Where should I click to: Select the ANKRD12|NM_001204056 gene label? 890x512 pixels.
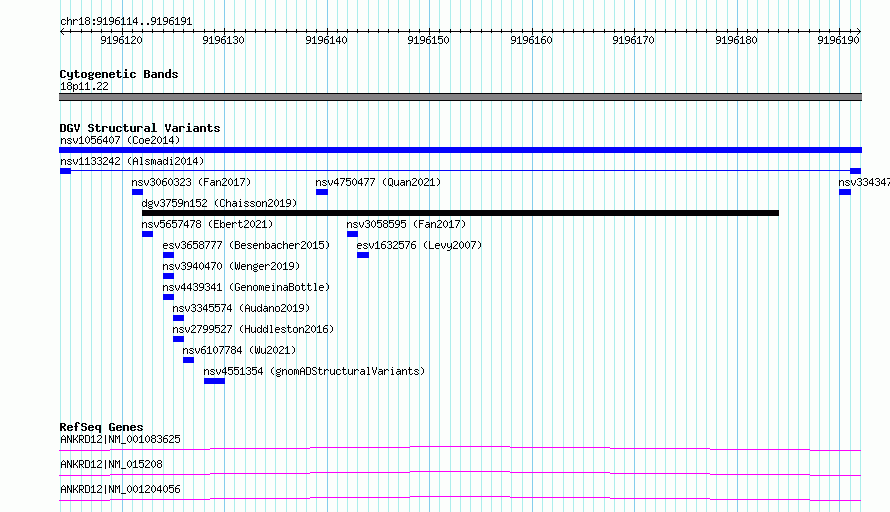120,489
